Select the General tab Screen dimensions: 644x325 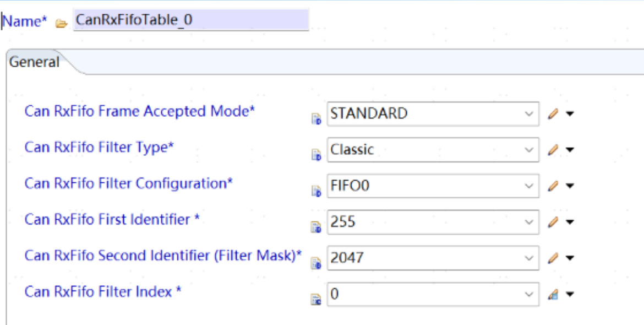coord(35,62)
